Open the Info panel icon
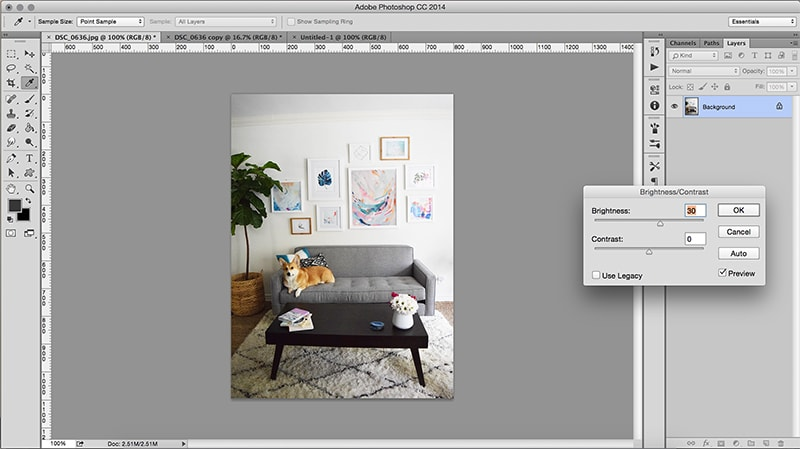 point(655,106)
